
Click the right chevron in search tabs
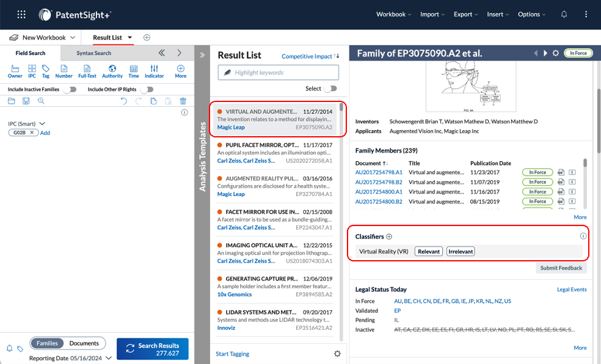click(x=180, y=53)
